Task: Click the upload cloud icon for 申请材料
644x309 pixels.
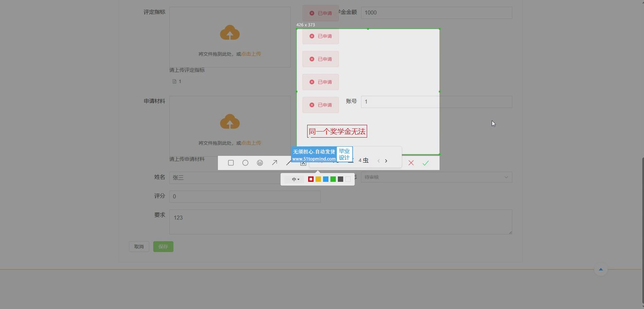Action: [230, 122]
